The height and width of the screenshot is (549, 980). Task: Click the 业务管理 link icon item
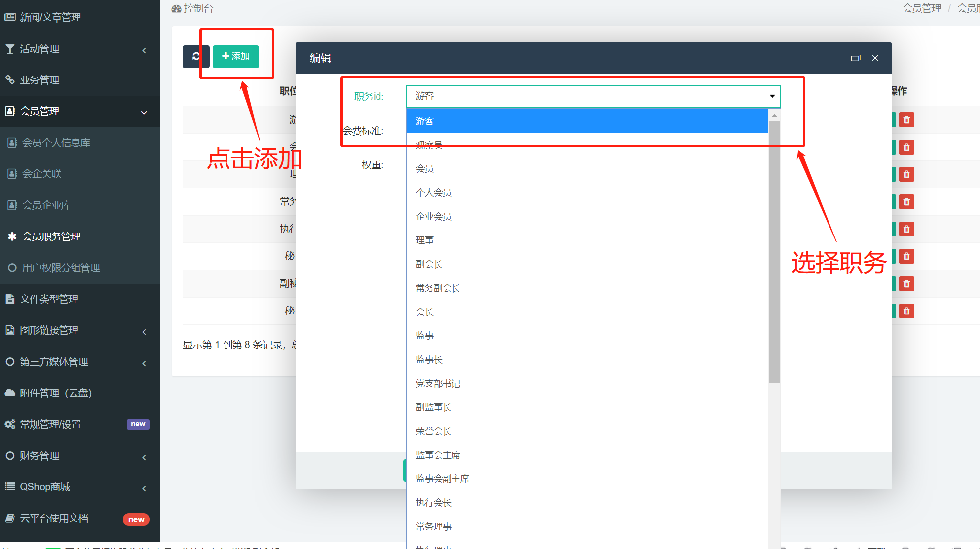point(39,80)
